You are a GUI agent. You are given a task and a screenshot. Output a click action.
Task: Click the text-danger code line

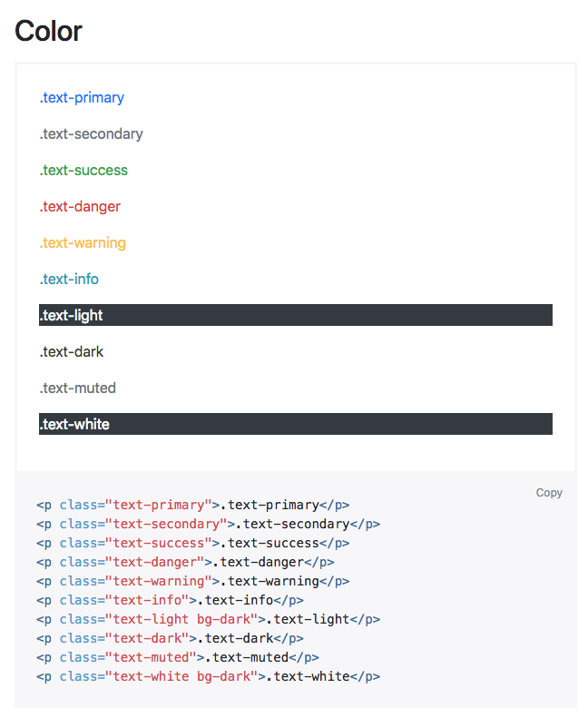pyautogui.click(x=185, y=563)
